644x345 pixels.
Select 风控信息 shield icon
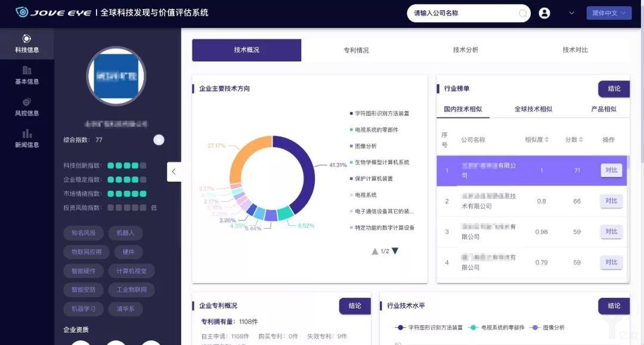tap(27, 102)
